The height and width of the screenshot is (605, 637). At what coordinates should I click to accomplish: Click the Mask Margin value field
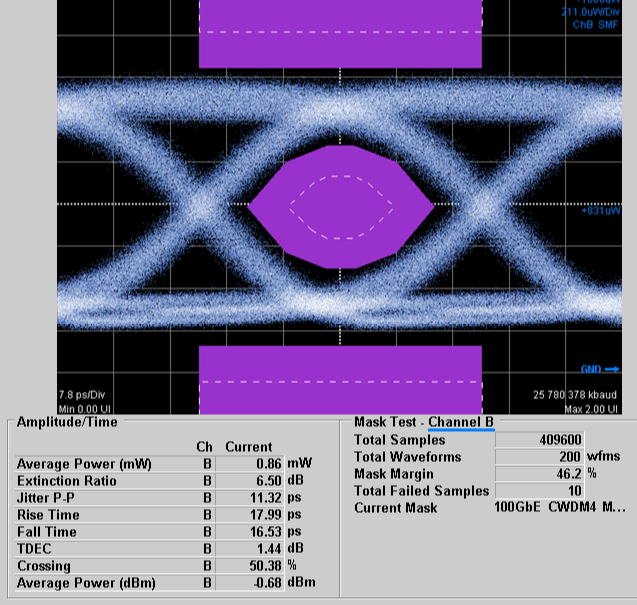click(539, 474)
